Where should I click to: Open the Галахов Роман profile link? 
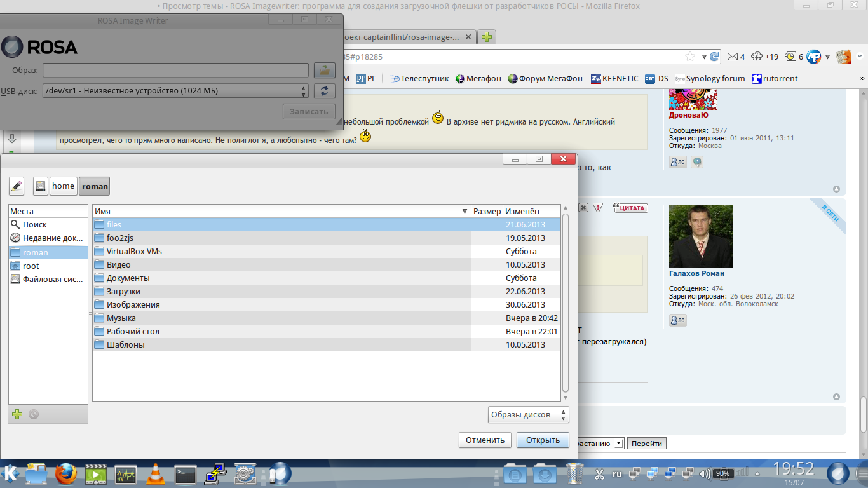click(x=696, y=273)
